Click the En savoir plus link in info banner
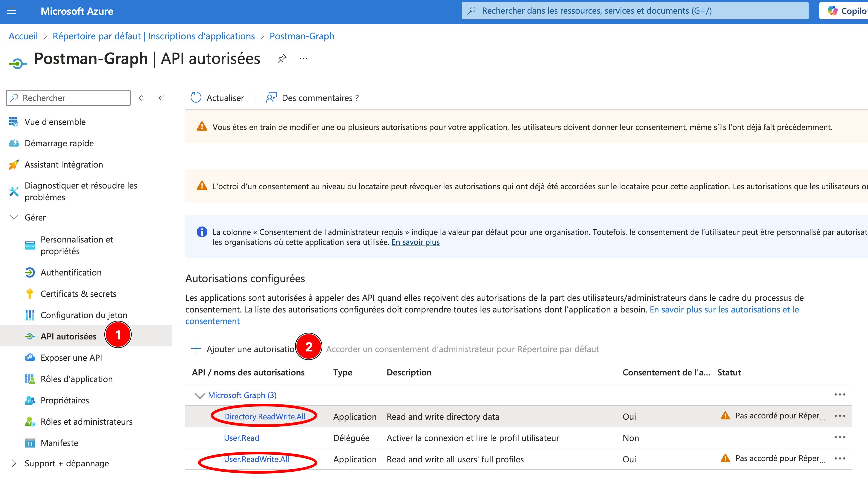868x495 pixels. (x=415, y=242)
